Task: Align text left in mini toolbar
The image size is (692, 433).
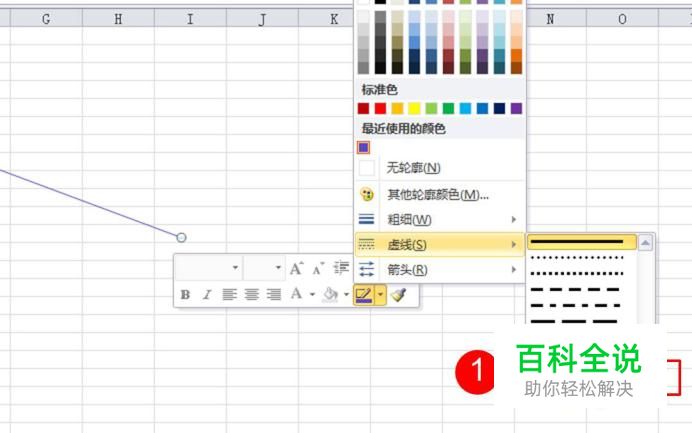Action: pyautogui.click(x=229, y=294)
